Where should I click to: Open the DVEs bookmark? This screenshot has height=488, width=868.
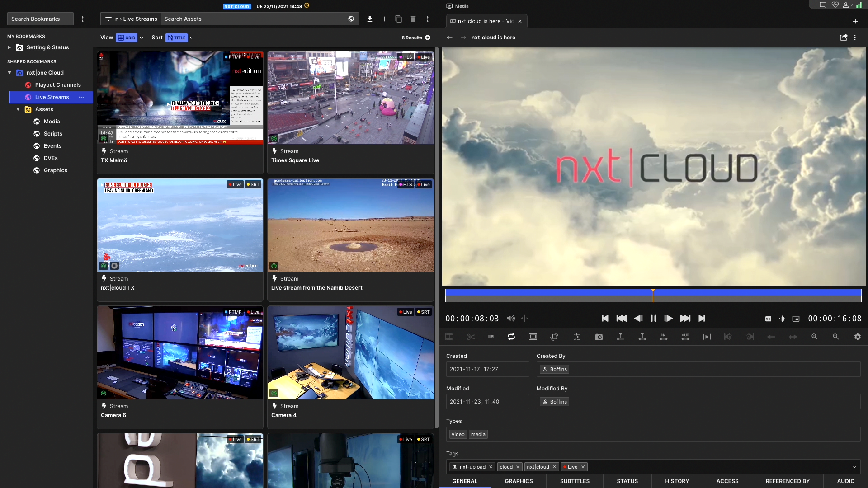coord(51,158)
